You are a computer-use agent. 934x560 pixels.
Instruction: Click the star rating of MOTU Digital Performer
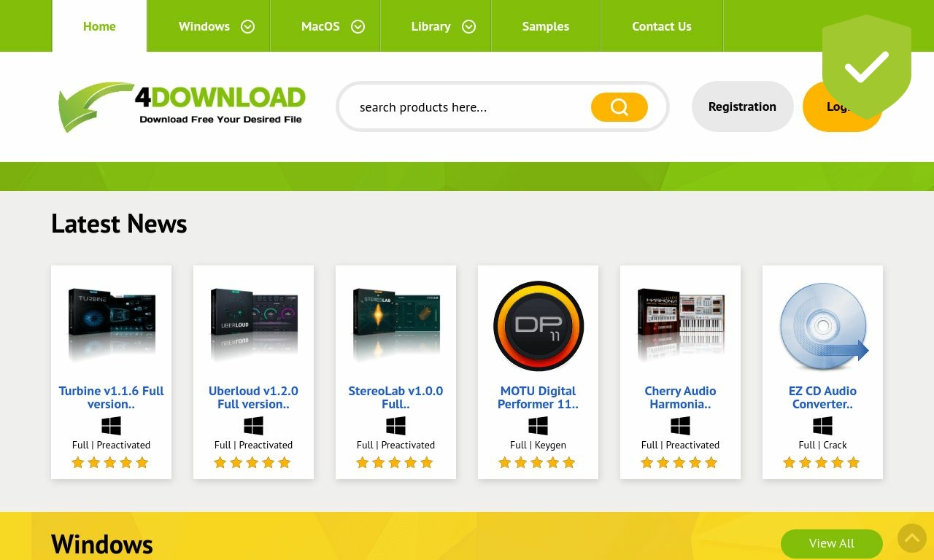537,462
